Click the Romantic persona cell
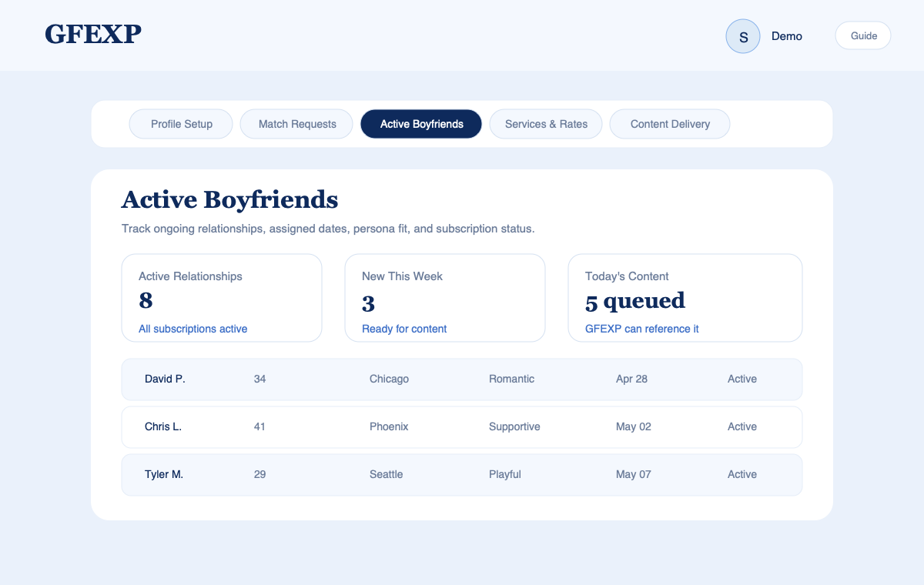 511,379
